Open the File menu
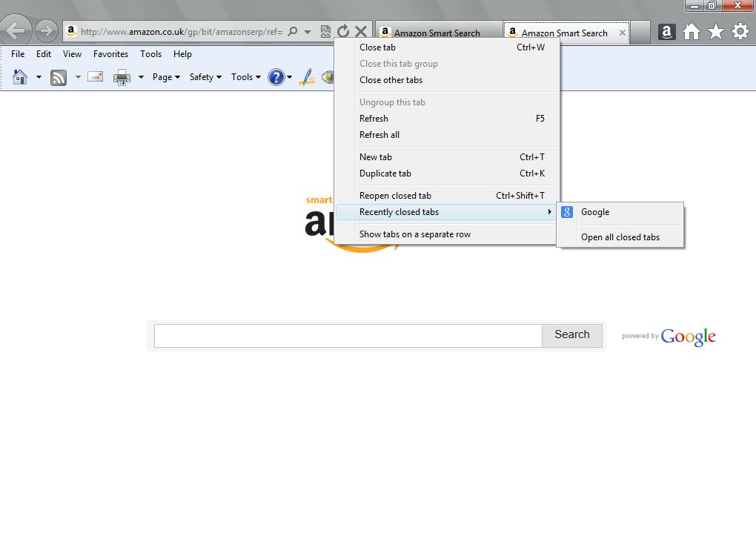756x542 pixels. [x=18, y=54]
